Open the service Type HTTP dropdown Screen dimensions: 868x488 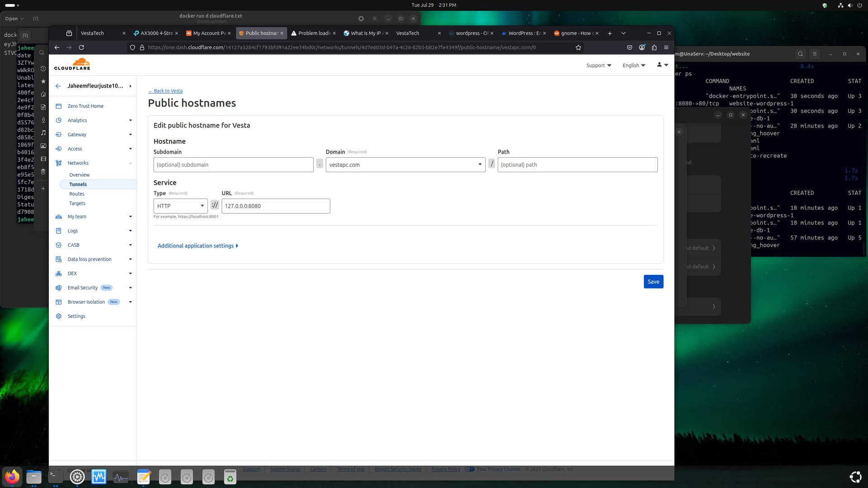[x=180, y=206]
